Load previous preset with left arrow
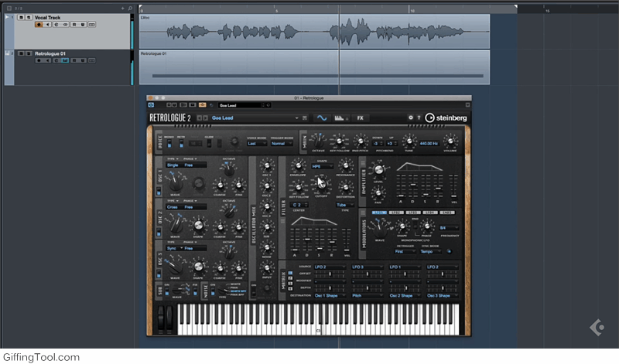619x364 pixels. 200,118
